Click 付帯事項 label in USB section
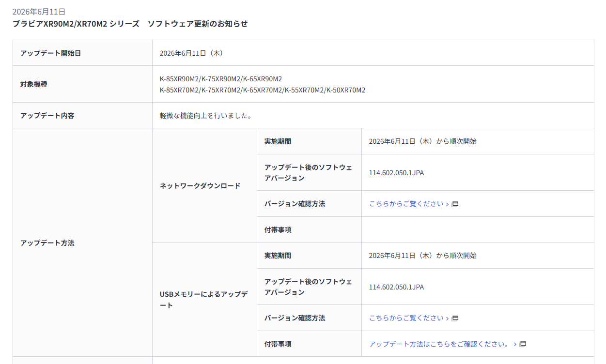 (278, 344)
